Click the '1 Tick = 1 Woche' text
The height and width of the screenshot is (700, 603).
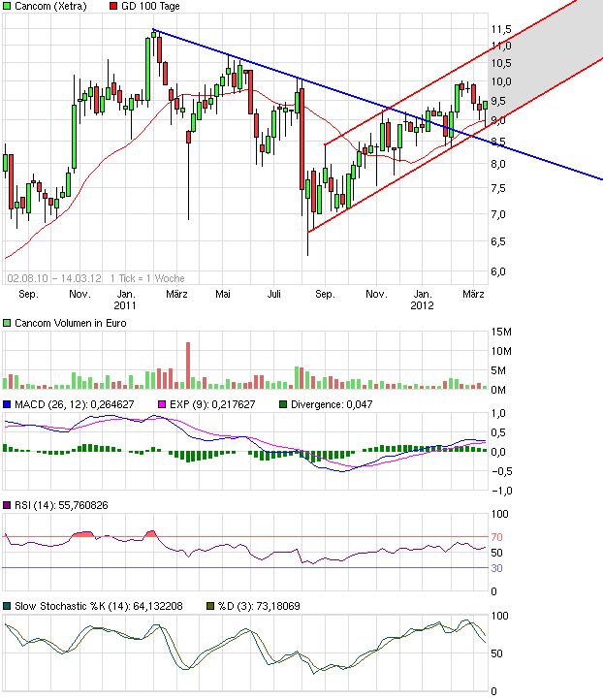pos(147,278)
